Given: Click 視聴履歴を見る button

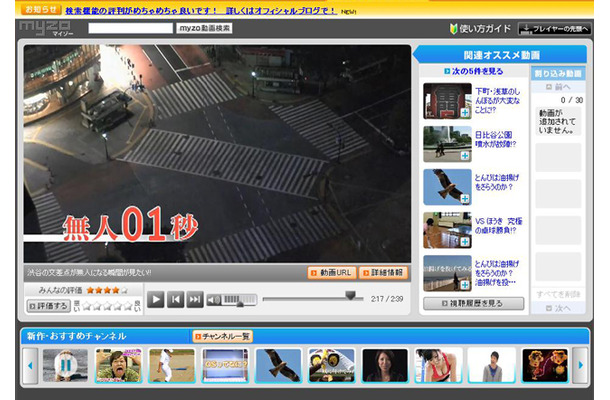Looking at the screenshot, I should [473, 304].
